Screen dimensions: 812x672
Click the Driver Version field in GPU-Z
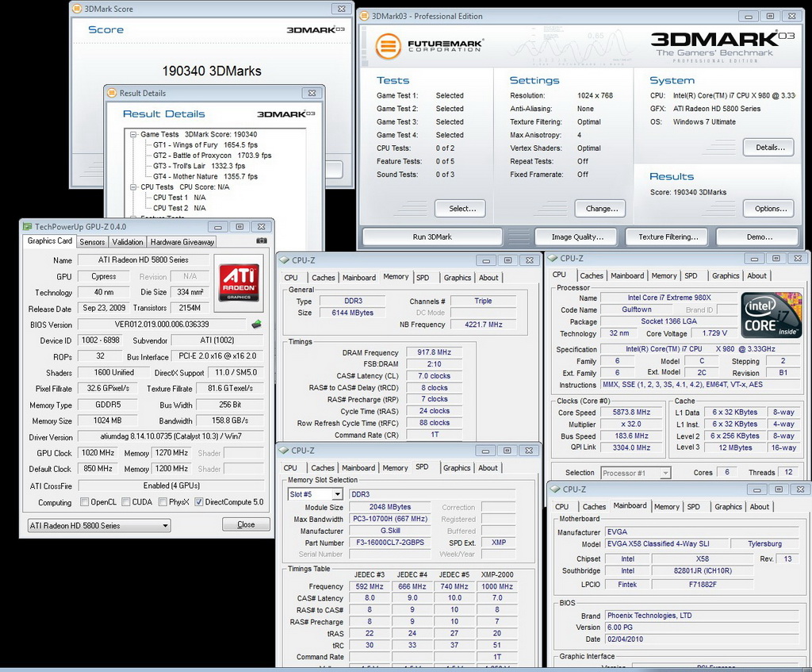tap(171, 436)
